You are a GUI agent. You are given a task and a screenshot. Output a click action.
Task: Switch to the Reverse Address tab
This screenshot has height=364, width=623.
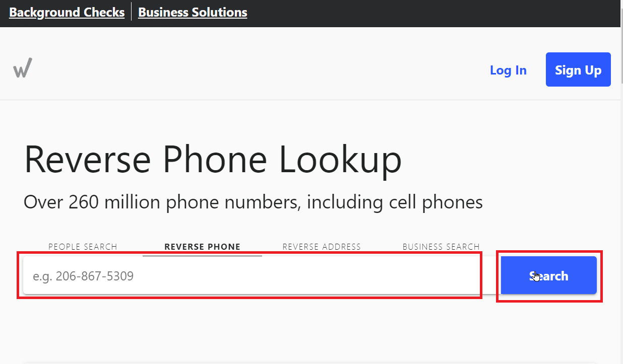pos(322,247)
